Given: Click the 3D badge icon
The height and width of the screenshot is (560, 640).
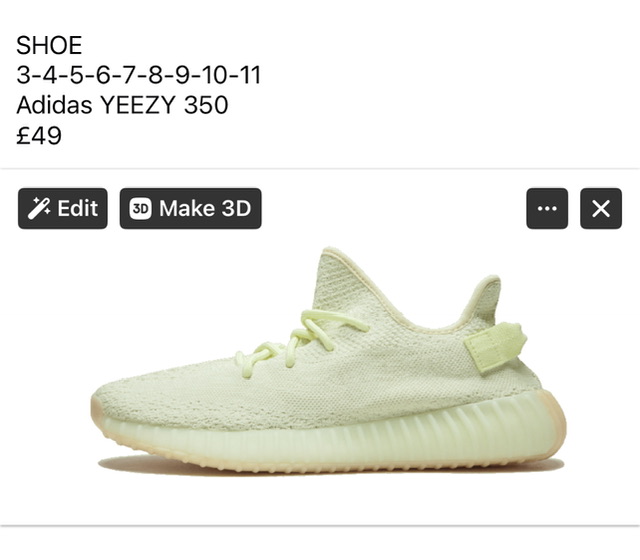Looking at the screenshot, I should tap(141, 209).
